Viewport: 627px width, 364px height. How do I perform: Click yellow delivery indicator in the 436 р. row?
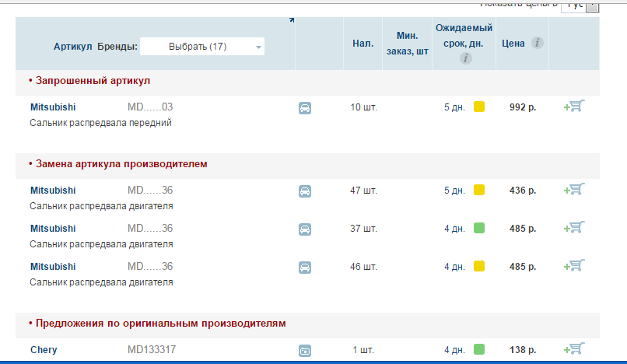point(479,190)
